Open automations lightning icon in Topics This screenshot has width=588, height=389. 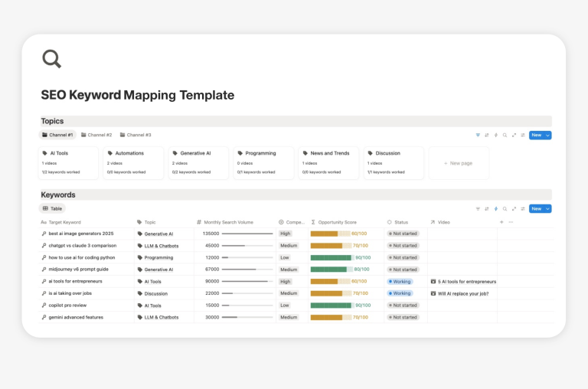coord(496,135)
